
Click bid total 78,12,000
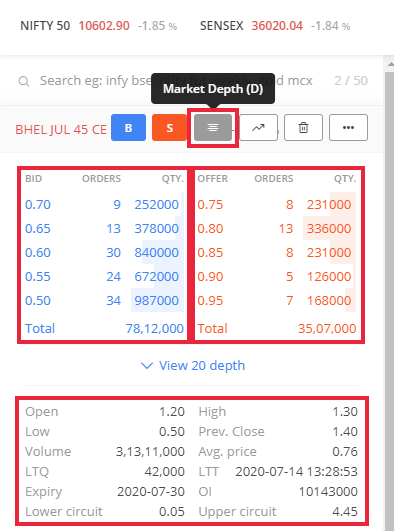pyautogui.click(x=155, y=328)
